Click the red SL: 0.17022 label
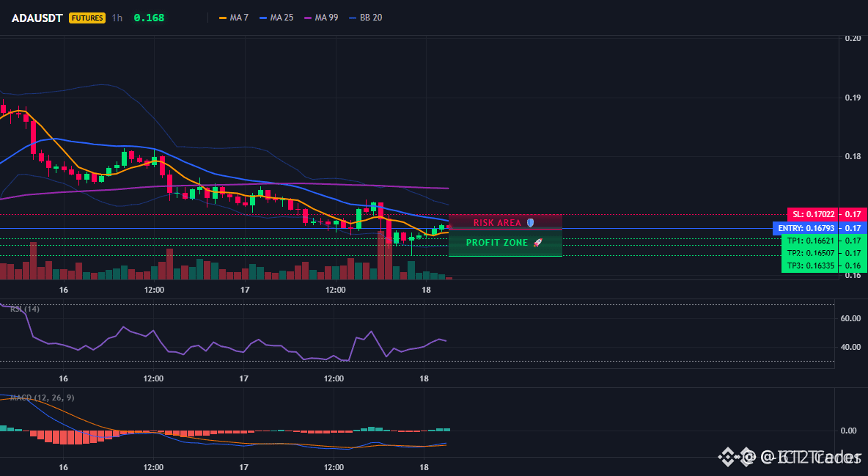868x476 pixels. [x=812, y=214]
